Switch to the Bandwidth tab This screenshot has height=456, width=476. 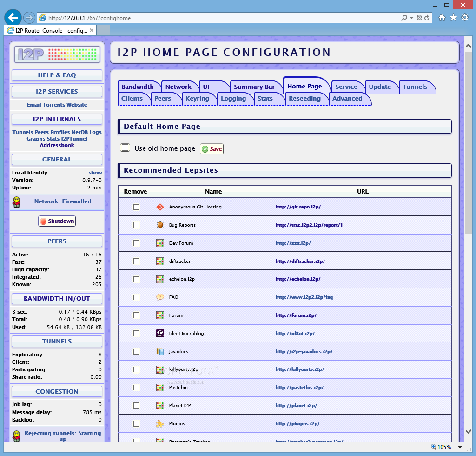coord(138,87)
